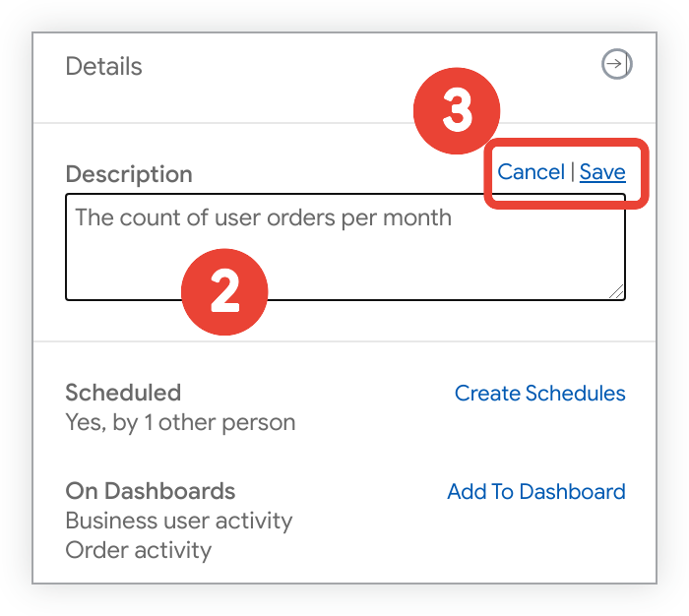Click the On Dashboards section label
Viewport: 689px width, 616px height.
coord(150,491)
